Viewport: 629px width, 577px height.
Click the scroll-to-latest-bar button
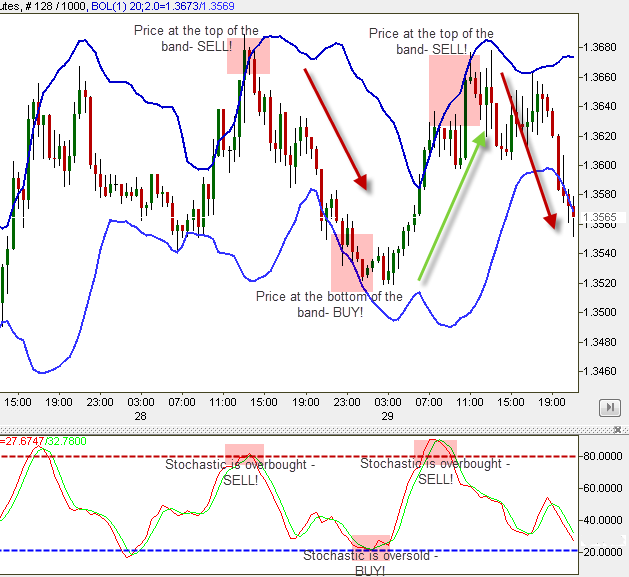point(609,408)
